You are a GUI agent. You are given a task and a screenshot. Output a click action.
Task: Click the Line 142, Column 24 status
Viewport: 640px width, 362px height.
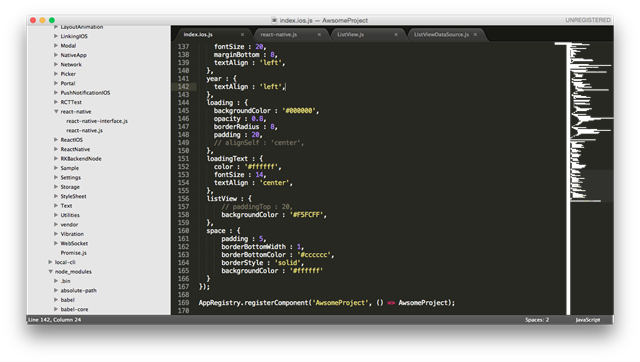pyautogui.click(x=55, y=320)
